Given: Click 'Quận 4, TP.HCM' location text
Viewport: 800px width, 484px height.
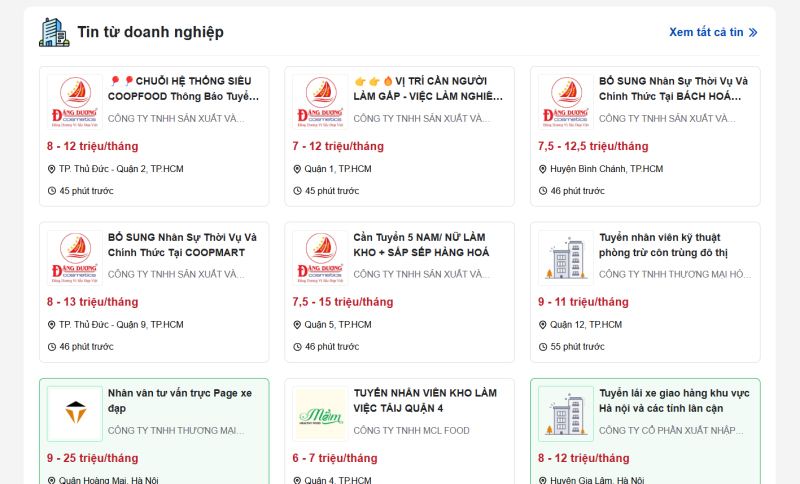Looking at the screenshot, I should point(338,480).
